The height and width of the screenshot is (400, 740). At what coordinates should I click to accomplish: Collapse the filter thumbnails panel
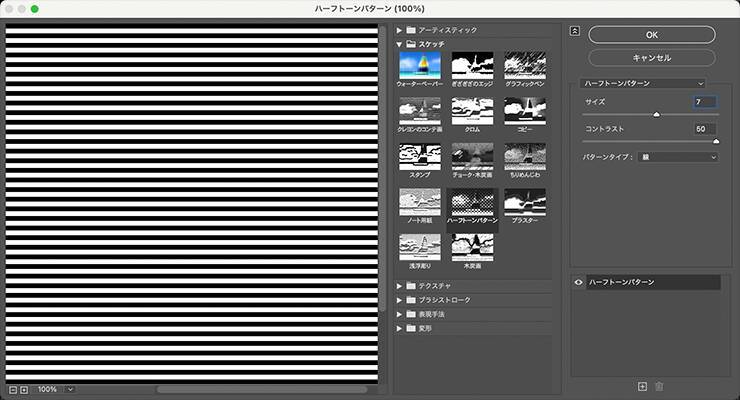574,30
